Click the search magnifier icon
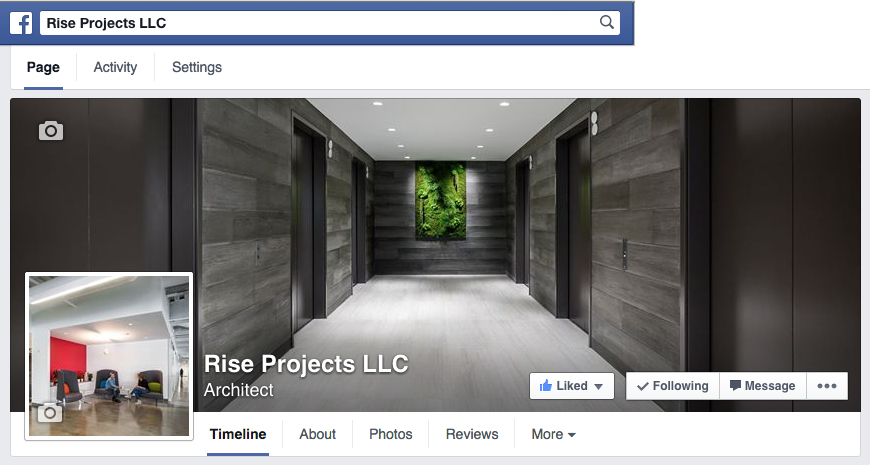 [606, 22]
